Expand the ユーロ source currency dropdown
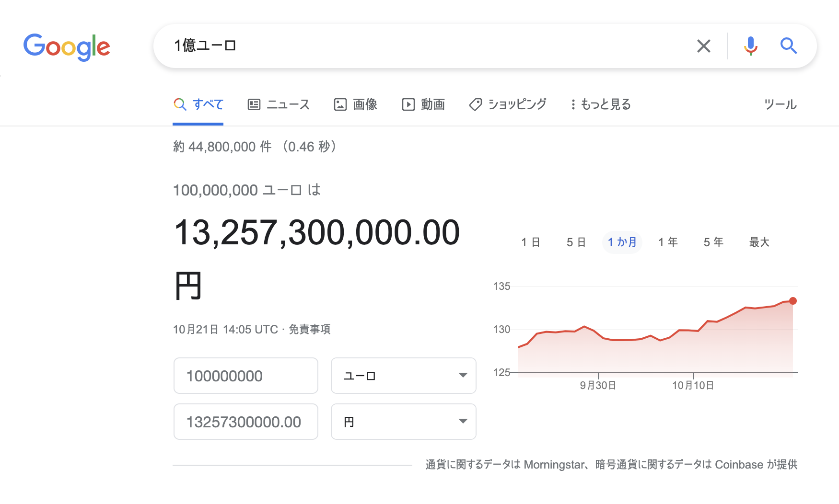The width and height of the screenshot is (839, 504). [x=403, y=376]
